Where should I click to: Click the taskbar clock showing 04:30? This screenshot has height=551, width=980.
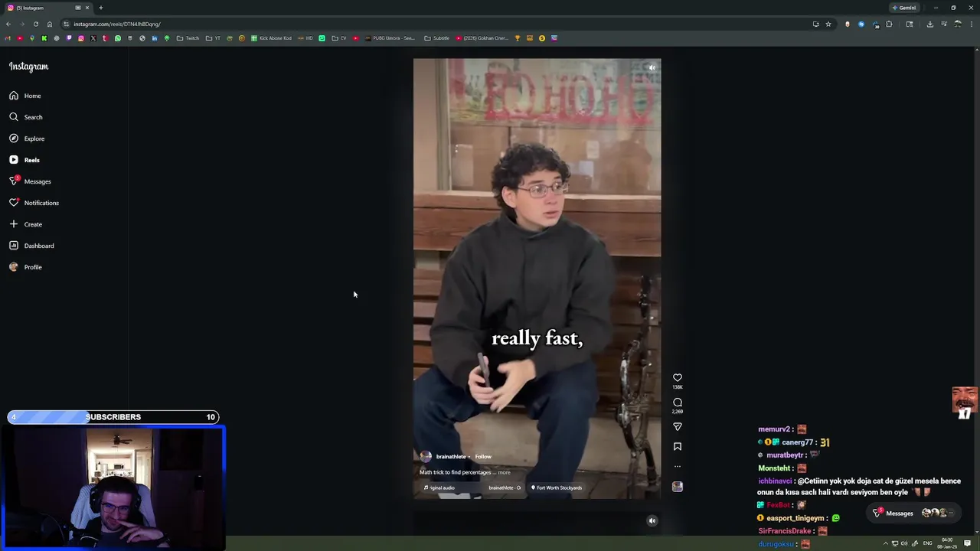[947, 543]
